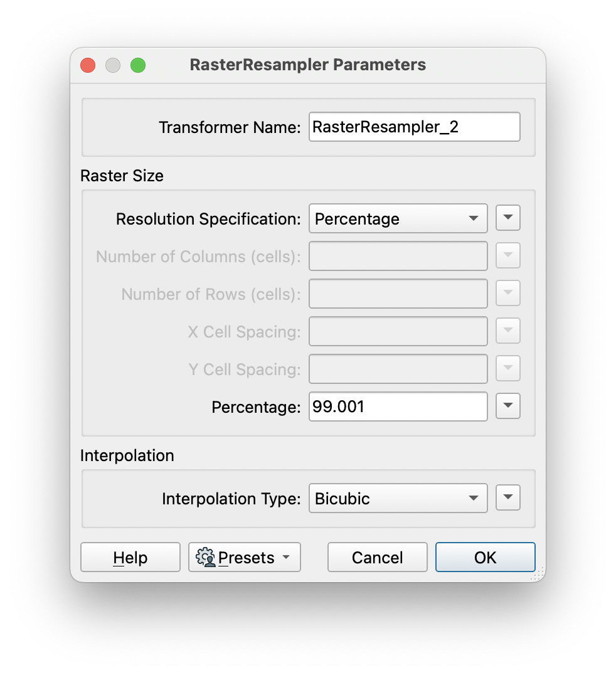Open Help for RasterResampler
The height and width of the screenshot is (675, 616).
(130, 557)
